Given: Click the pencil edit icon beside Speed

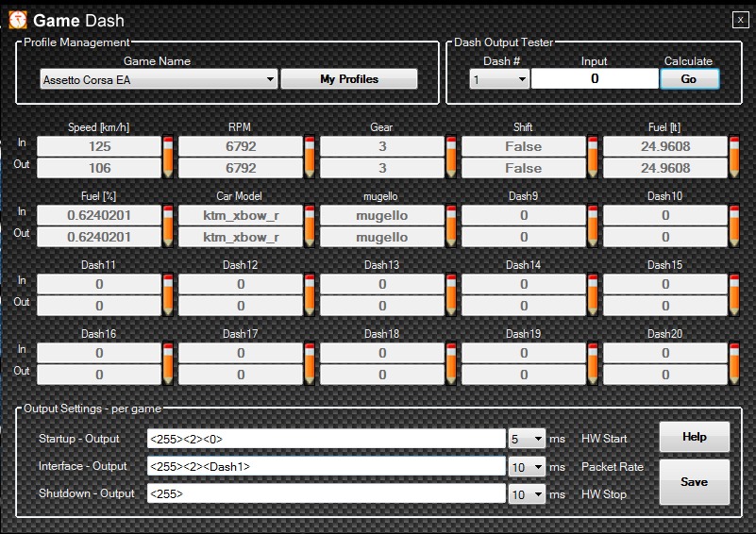Looking at the screenshot, I should (169, 157).
